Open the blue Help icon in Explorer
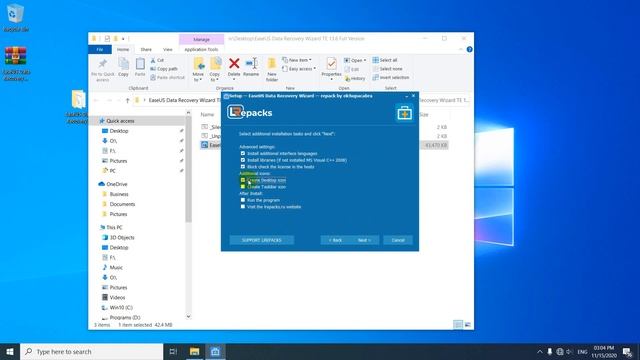The width and height of the screenshot is (640, 360). click(469, 49)
